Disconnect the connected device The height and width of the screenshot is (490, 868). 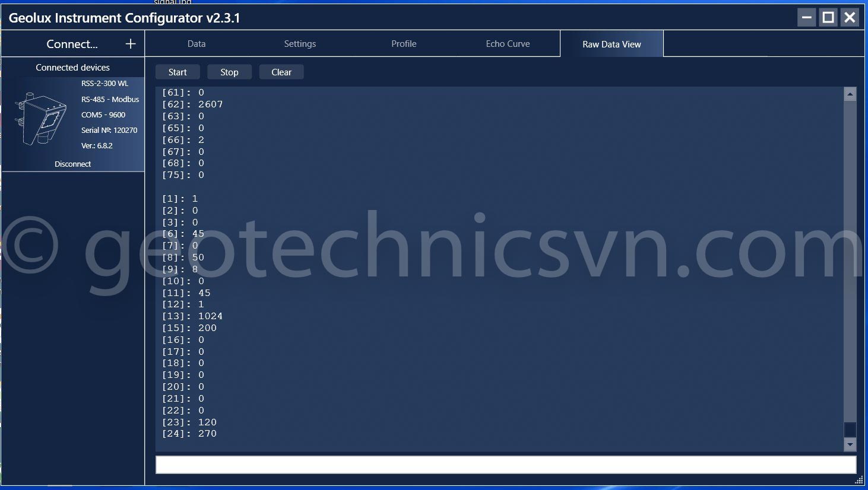(x=73, y=164)
